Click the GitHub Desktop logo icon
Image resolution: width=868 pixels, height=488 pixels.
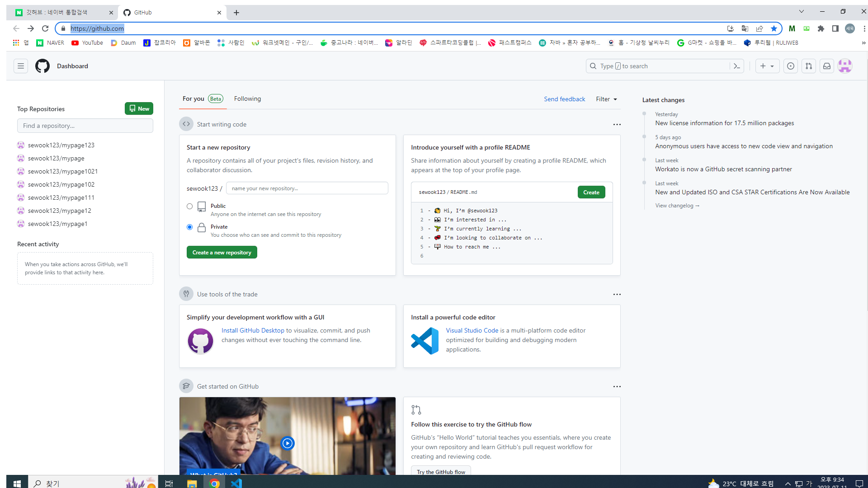point(200,341)
